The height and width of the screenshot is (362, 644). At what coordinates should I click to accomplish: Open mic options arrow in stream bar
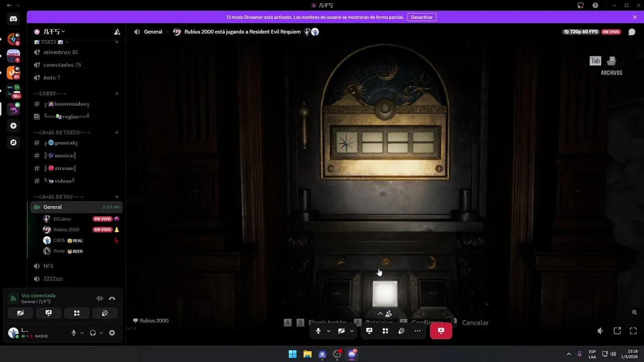tap(329, 331)
